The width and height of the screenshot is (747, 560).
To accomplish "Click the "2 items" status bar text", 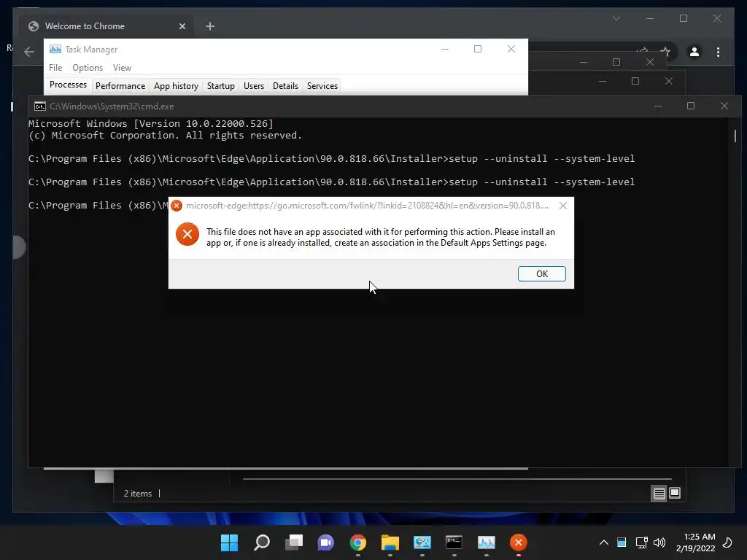I will tap(138, 494).
